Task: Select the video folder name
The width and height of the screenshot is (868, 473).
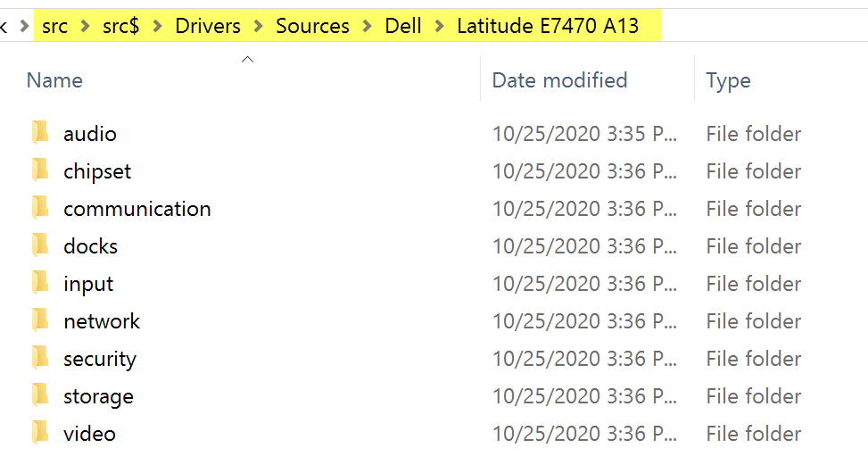Action: 89,434
